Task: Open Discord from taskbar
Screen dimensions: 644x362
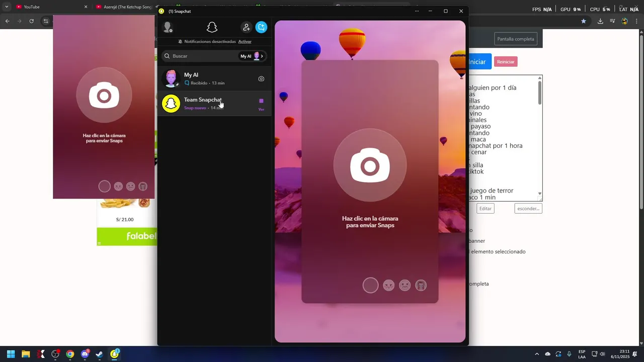Action: (85, 354)
